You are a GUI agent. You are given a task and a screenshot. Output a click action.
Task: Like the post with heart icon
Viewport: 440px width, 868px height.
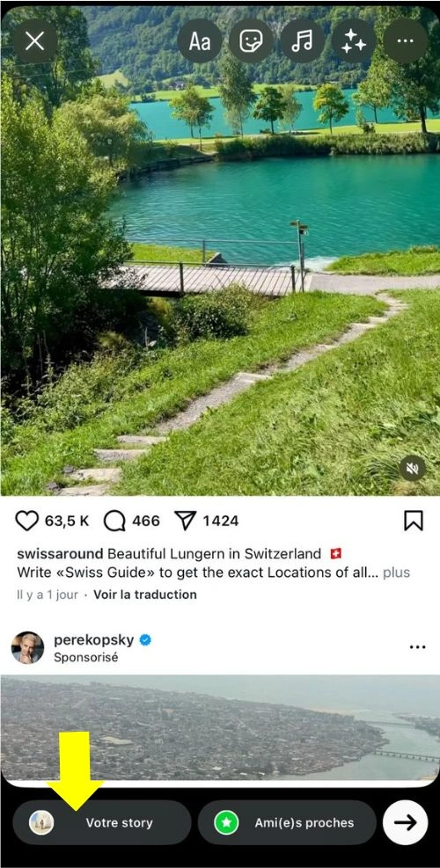tap(26, 521)
